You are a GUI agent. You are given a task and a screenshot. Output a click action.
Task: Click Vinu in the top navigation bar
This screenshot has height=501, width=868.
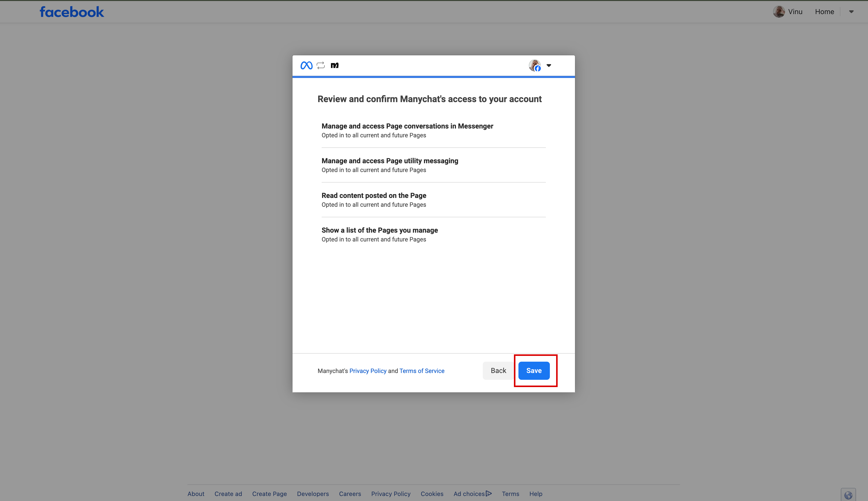point(795,11)
